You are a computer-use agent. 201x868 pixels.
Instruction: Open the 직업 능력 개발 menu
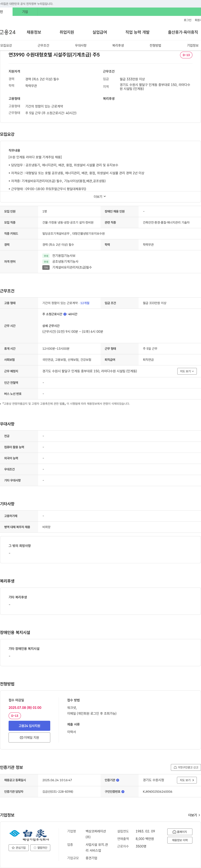coord(137,32)
